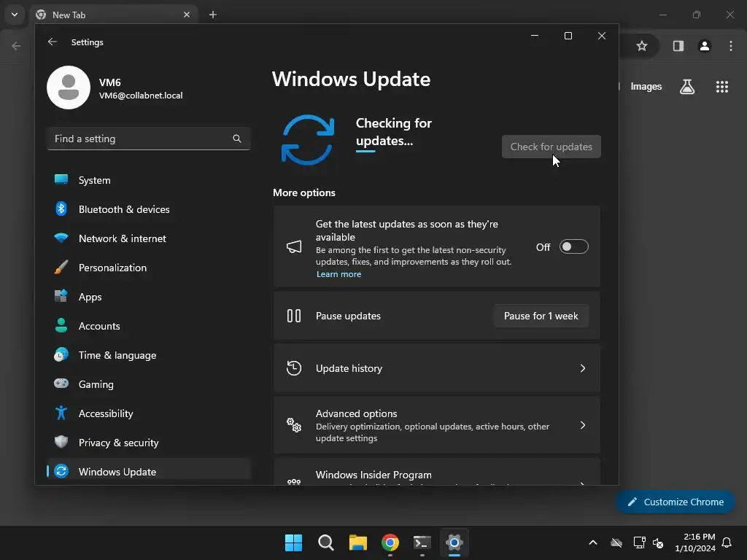Viewport: 747px width, 560px height.
Task: Click the Find a setting search field
Action: point(149,139)
